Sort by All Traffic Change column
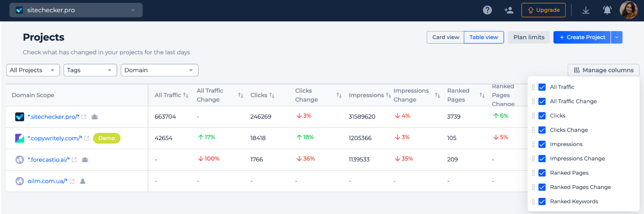The image size is (644, 214). tap(241, 95)
